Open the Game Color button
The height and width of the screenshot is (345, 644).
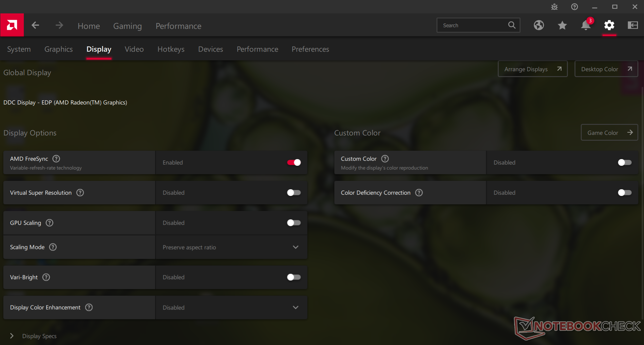tap(609, 133)
